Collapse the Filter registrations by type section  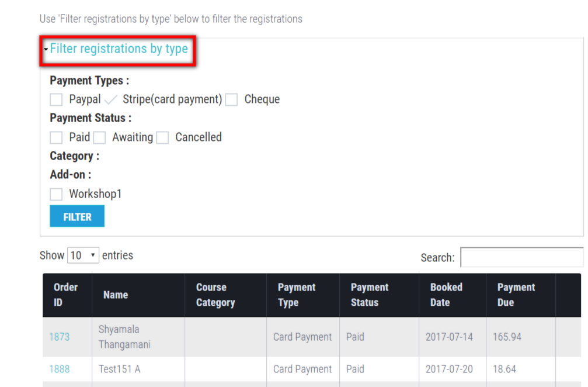click(x=119, y=49)
